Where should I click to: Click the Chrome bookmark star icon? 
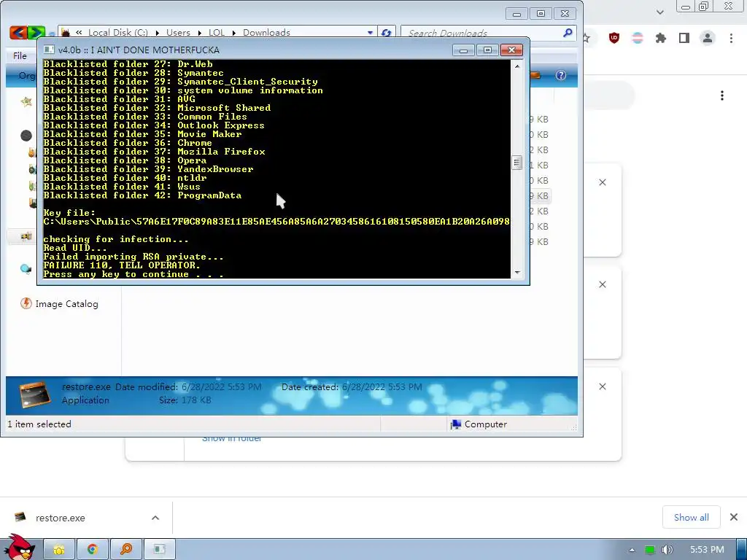coord(586,38)
